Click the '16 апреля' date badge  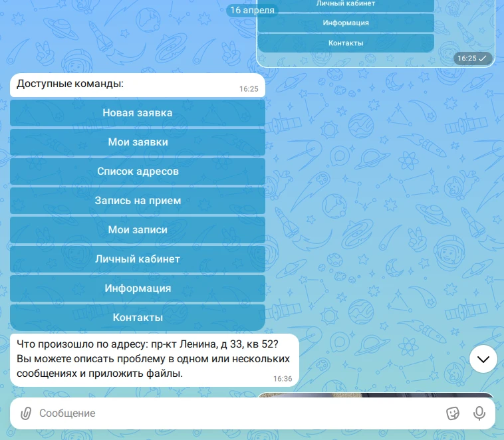click(x=252, y=10)
